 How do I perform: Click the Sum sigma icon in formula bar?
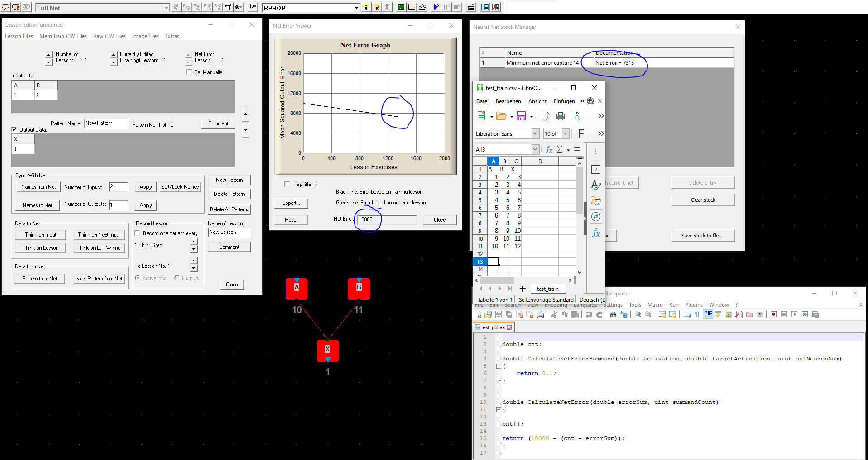(x=560, y=149)
